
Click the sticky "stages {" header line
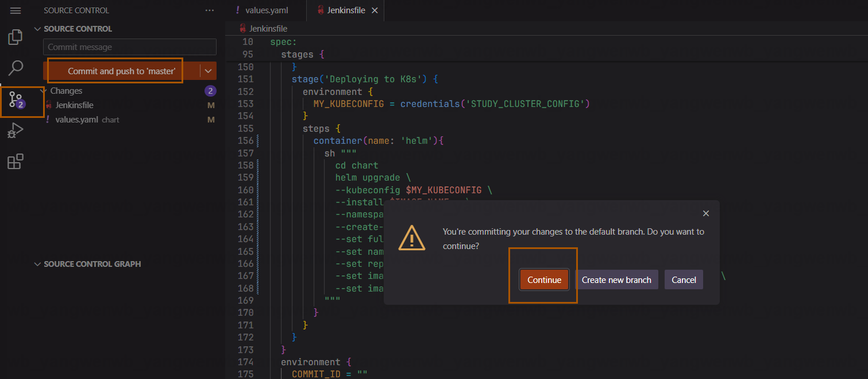point(303,55)
